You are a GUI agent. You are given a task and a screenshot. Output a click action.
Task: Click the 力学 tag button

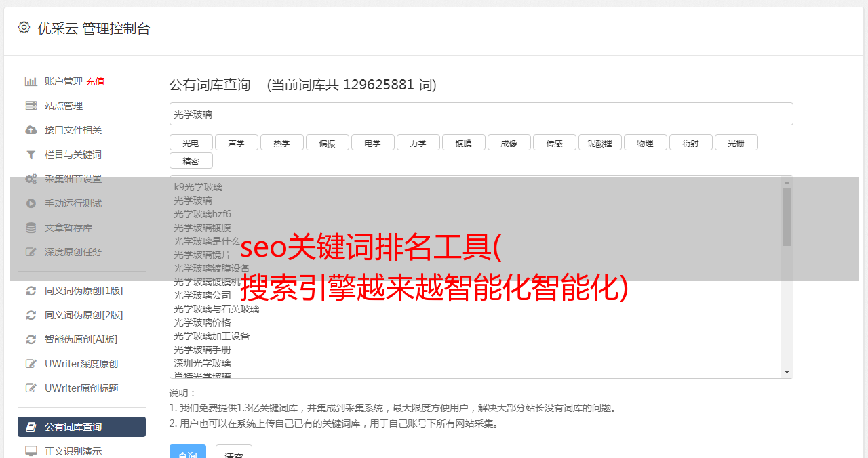tap(418, 142)
